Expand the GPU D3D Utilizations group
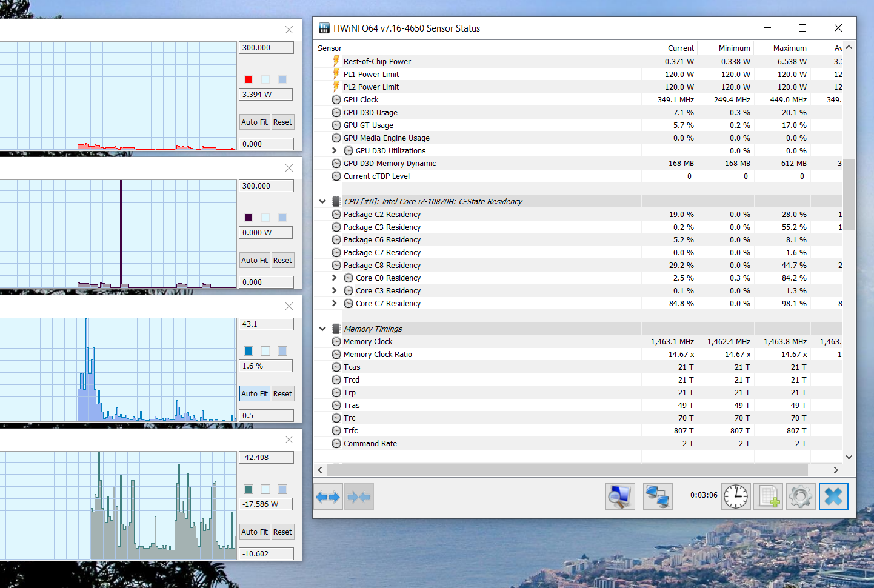This screenshot has height=588, width=874. click(x=334, y=150)
